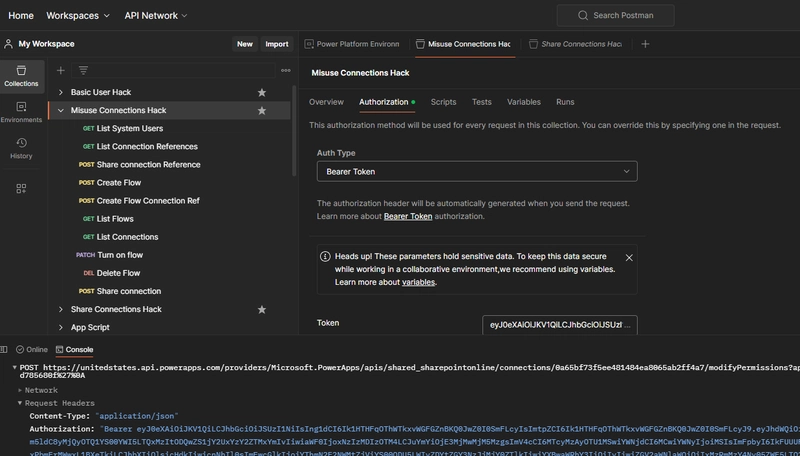The image size is (800, 456).
Task: Open a new tab with plus icon
Action: [645, 44]
